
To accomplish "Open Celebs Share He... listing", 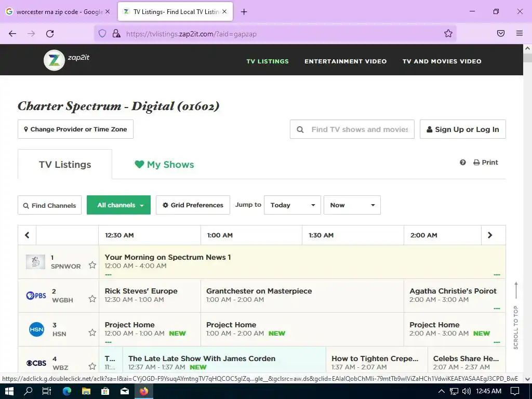I will click(466, 358).
